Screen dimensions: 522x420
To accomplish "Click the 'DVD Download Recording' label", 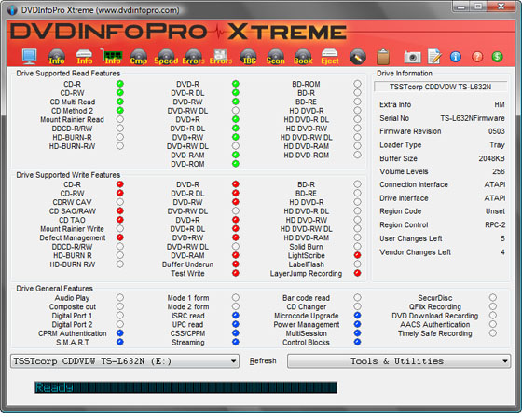I will (x=435, y=316).
